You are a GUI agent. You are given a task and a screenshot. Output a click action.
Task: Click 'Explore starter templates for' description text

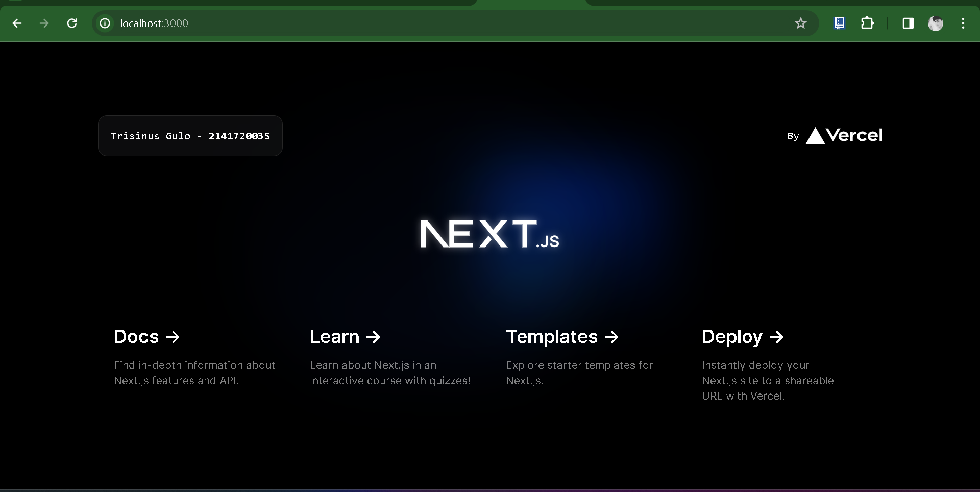pos(579,365)
